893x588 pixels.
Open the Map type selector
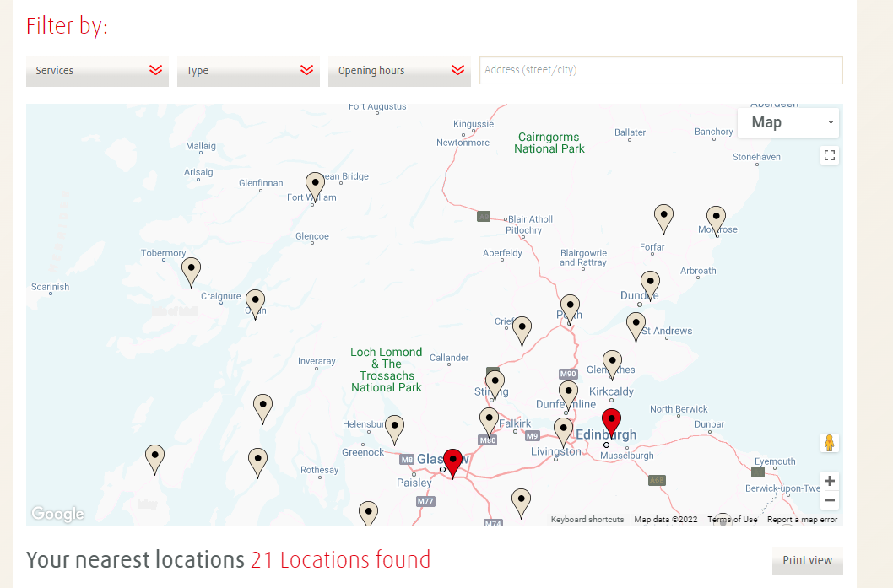coord(787,122)
